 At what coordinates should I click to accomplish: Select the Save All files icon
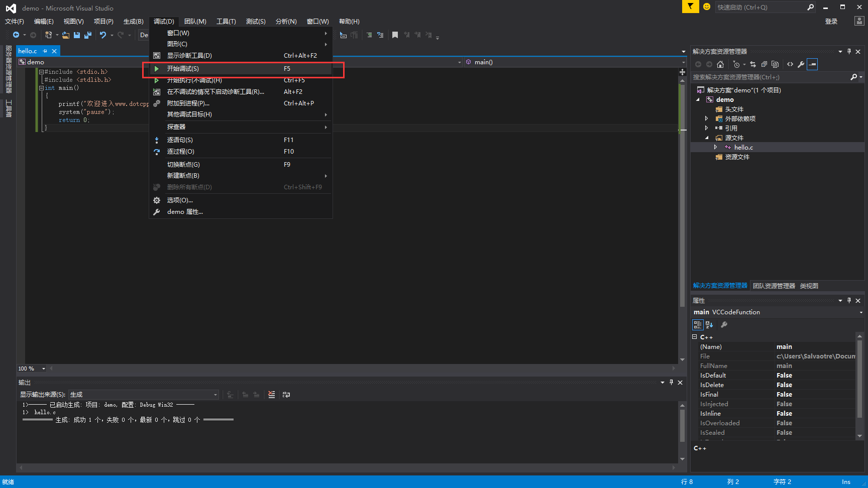click(x=87, y=35)
